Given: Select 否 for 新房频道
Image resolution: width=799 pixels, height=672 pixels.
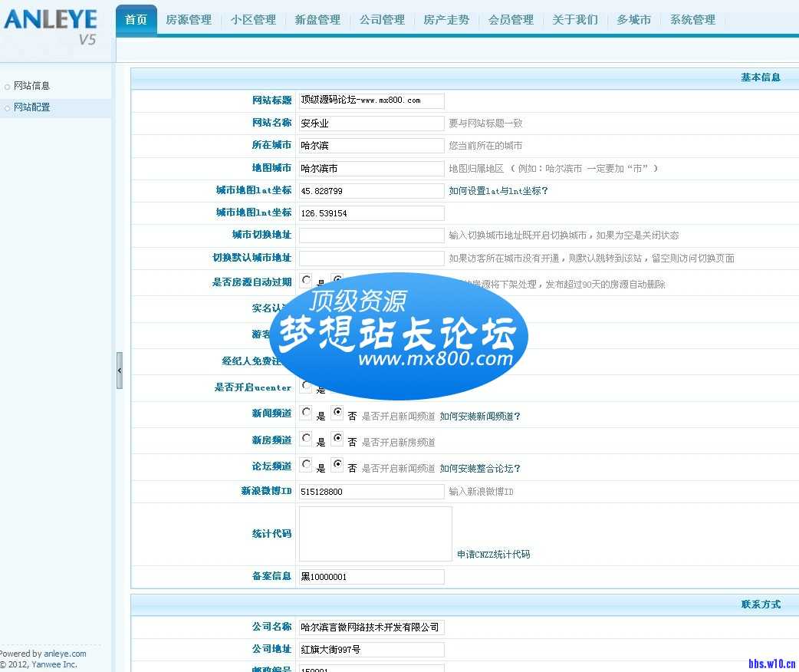Looking at the screenshot, I should coord(337,440).
